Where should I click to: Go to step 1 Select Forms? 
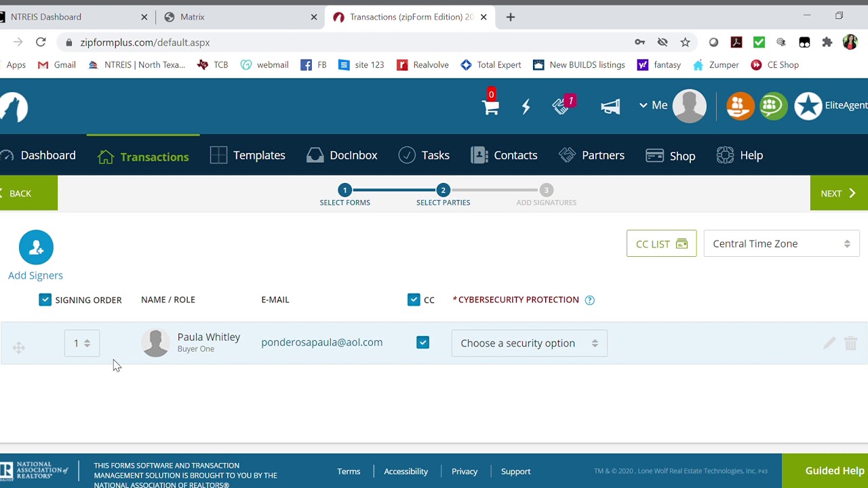point(344,195)
